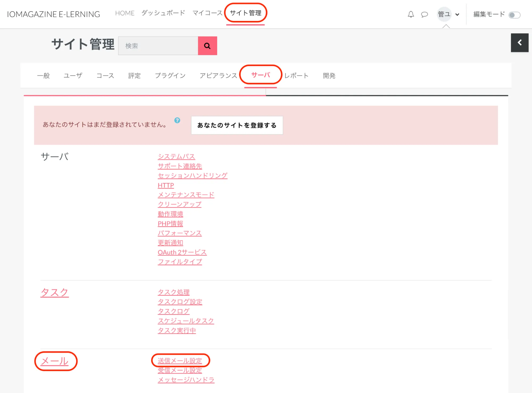Viewport: 532px width, 393px height.
Task: Click the help question mark icon
Action: tap(177, 120)
